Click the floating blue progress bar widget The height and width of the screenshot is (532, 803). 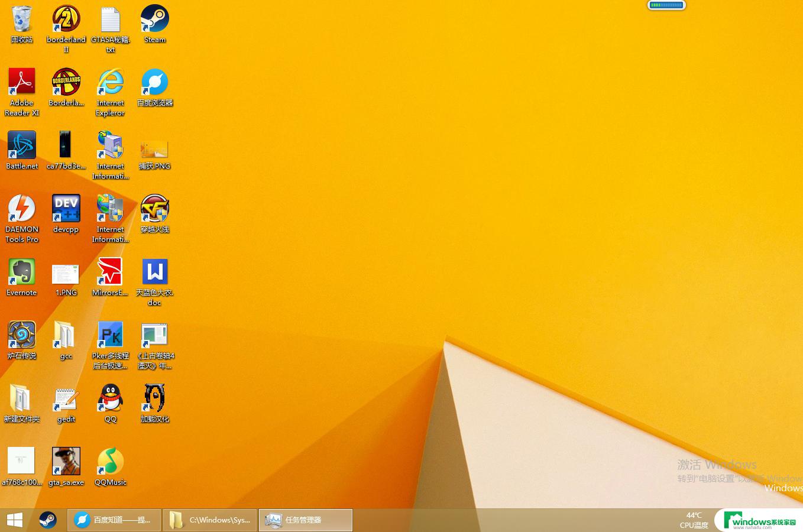[666, 5]
